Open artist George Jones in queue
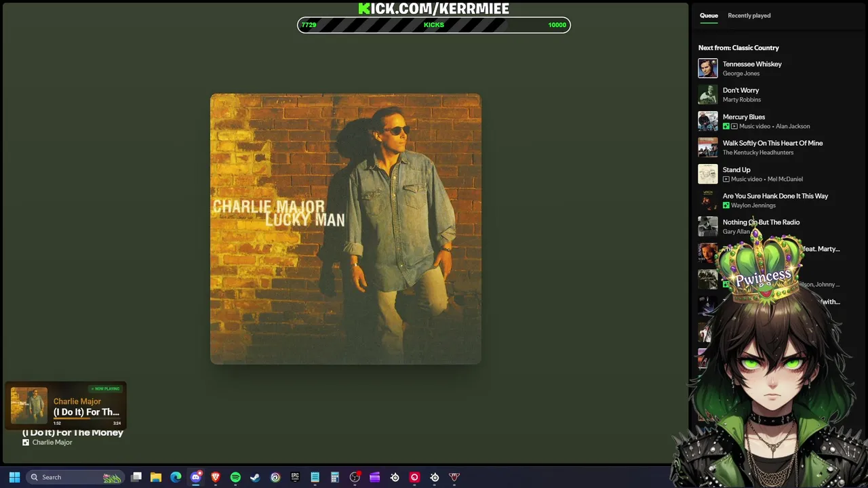 (x=741, y=73)
